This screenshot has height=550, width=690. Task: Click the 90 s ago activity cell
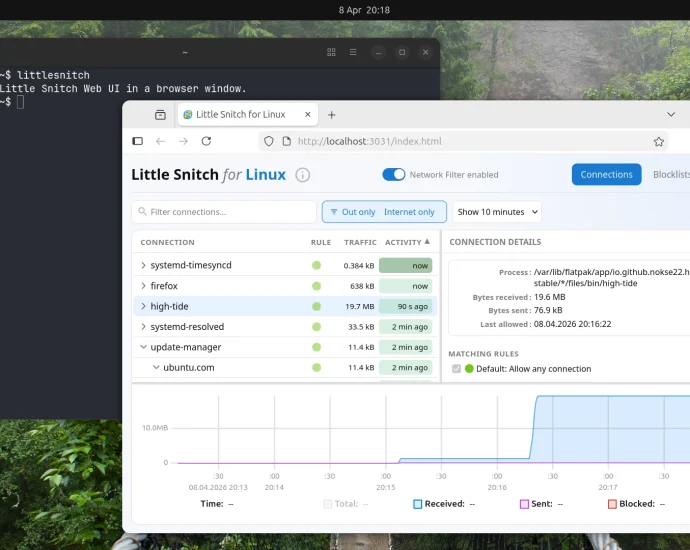[406, 306]
